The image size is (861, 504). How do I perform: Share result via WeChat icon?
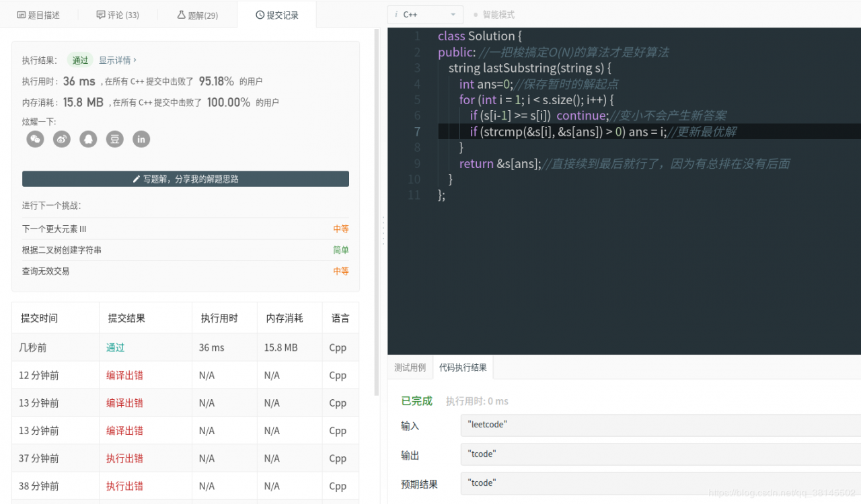tap(35, 139)
